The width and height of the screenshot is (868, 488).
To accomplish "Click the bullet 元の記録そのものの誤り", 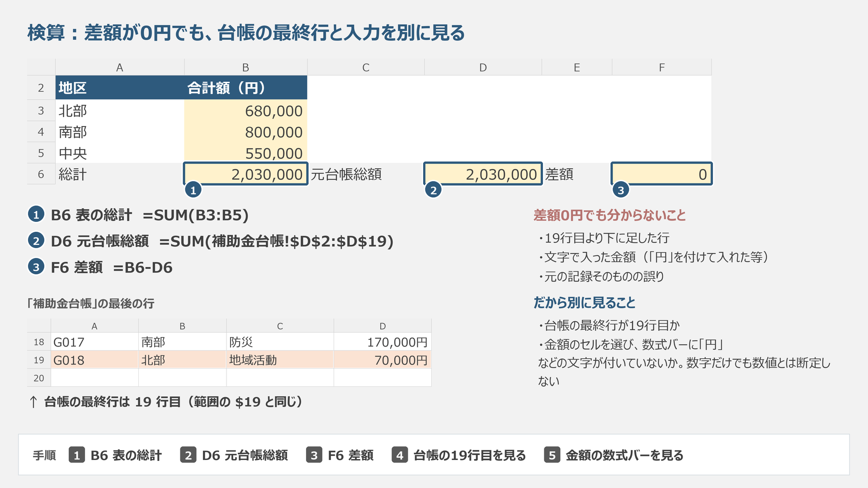I will [x=601, y=276].
